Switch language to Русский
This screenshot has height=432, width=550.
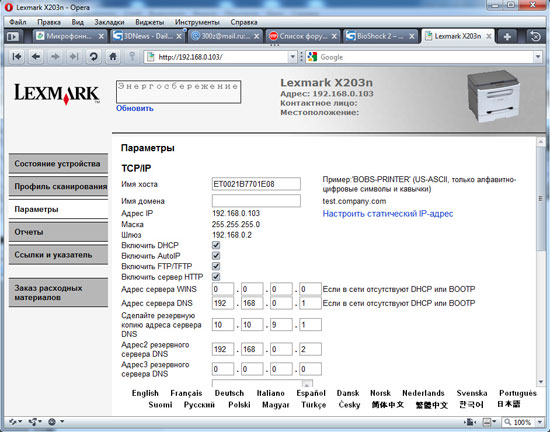[199, 405]
